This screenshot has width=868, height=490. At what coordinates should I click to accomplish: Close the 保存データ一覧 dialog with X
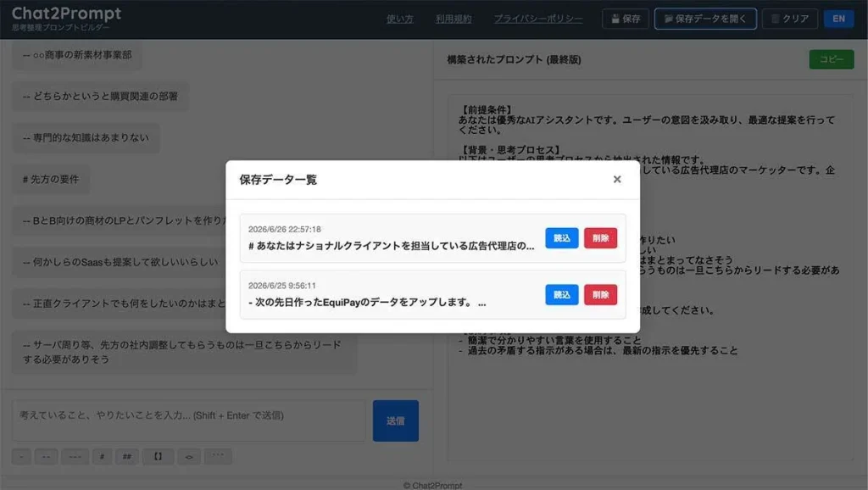tap(617, 180)
